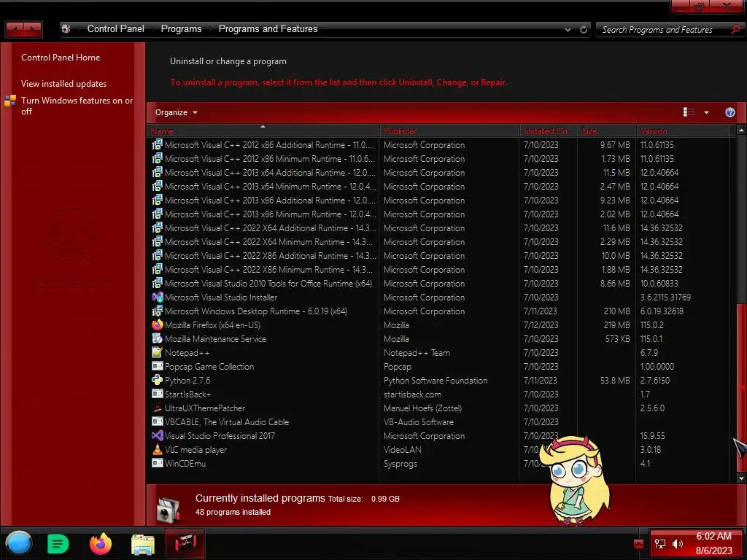
Task: Click the clock showing 6:02 AM
Action: pos(713,536)
